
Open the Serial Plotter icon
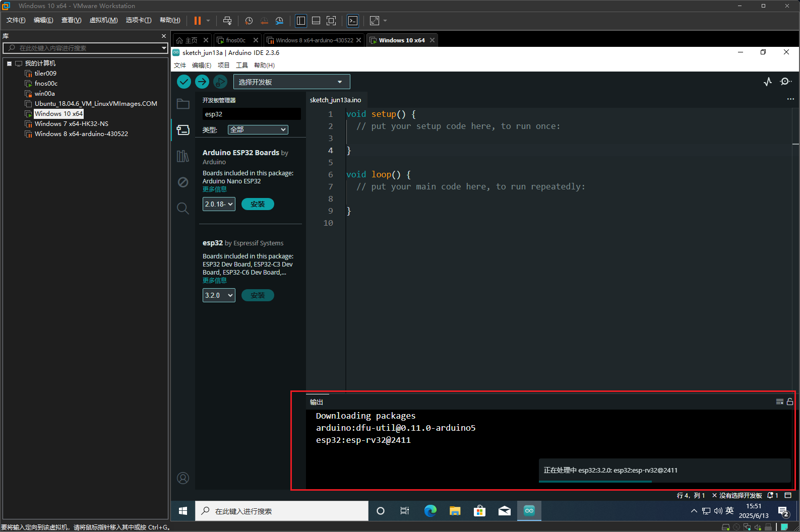pos(768,82)
